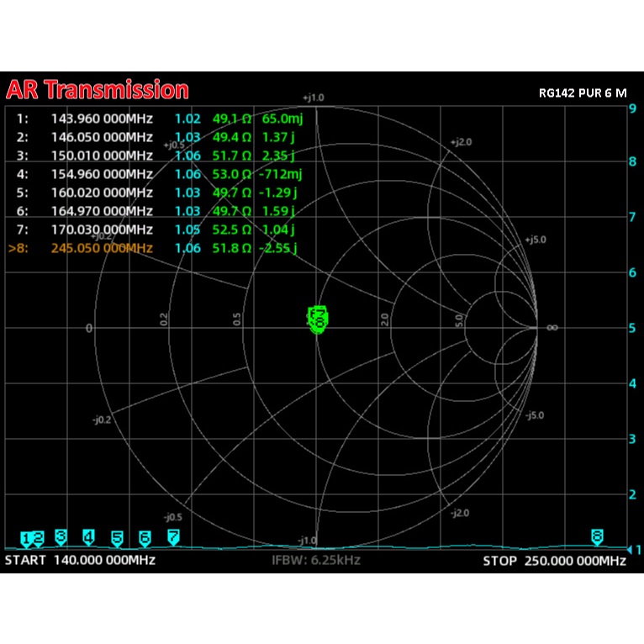Click the 53.0 Ω resistance value
644x644 pixels.
pos(232,174)
